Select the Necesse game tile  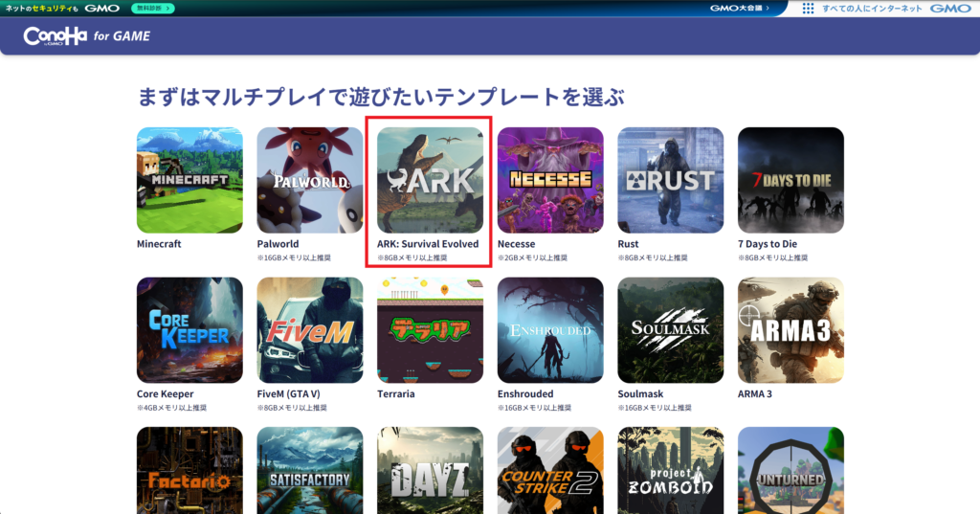click(550, 180)
